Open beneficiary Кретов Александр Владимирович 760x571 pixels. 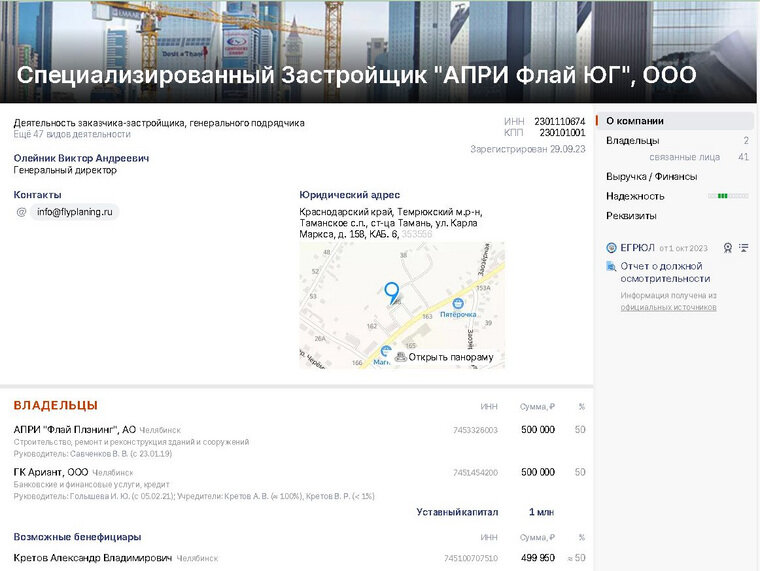pyautogui.click(x=93, y=558)
